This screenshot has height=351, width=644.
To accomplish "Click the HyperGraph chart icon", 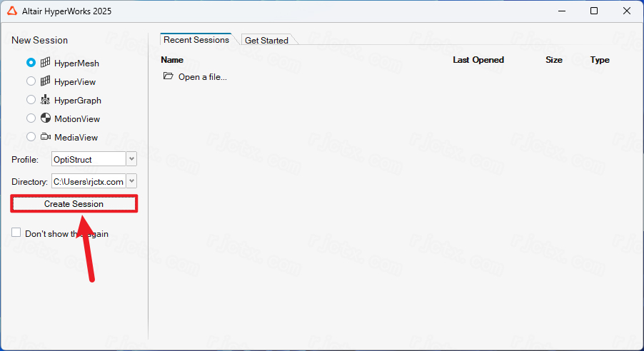I will pos(46,100).
